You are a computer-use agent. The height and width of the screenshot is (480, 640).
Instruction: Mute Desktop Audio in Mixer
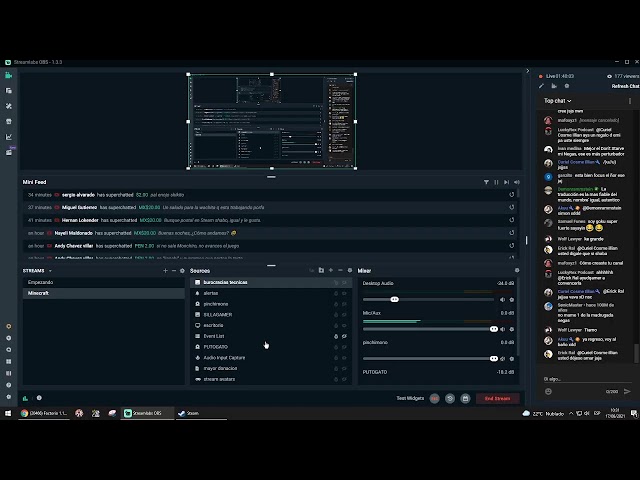click(502, 300)
